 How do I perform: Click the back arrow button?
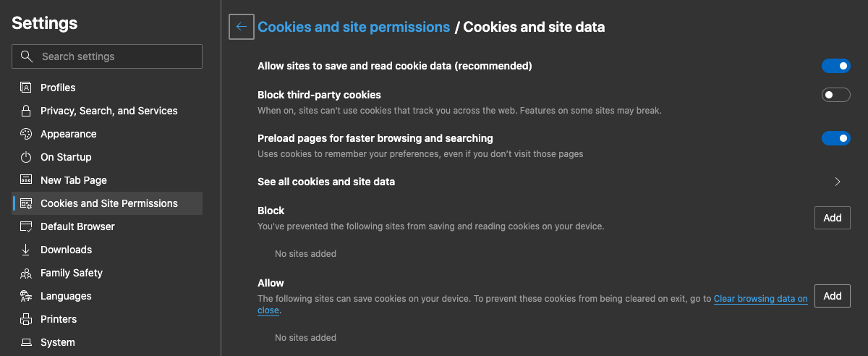point(242,27)
